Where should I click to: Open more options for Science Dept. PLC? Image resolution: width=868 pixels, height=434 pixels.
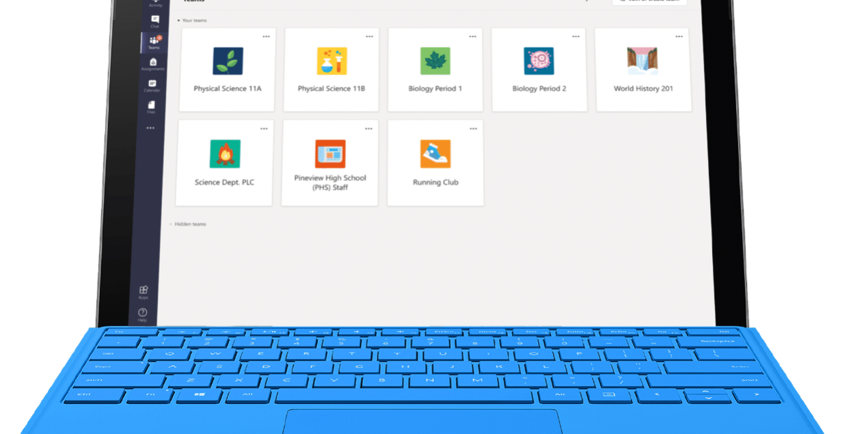pyautogui.click(x=264, y=128)
